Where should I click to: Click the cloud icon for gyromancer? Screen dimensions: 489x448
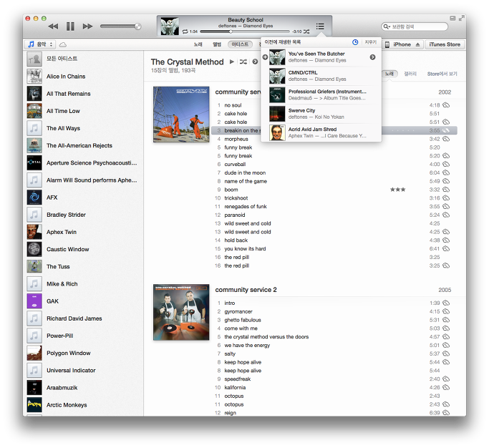coord(446,311)
